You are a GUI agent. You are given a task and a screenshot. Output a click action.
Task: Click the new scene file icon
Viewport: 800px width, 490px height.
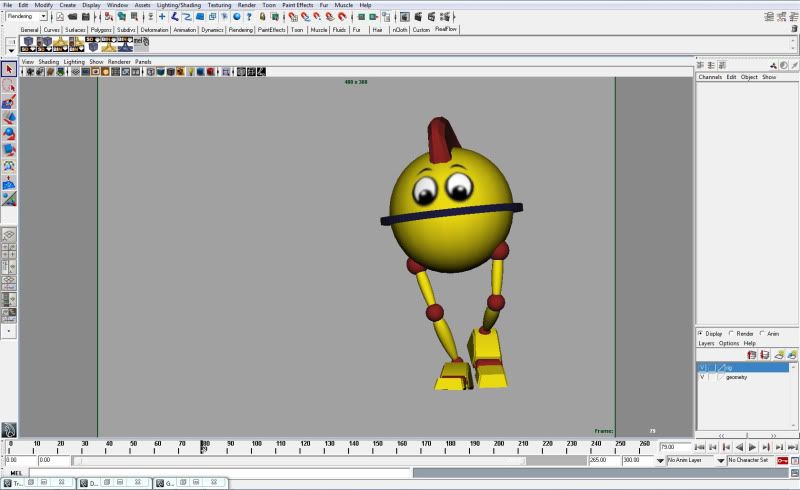click(60, 17)
